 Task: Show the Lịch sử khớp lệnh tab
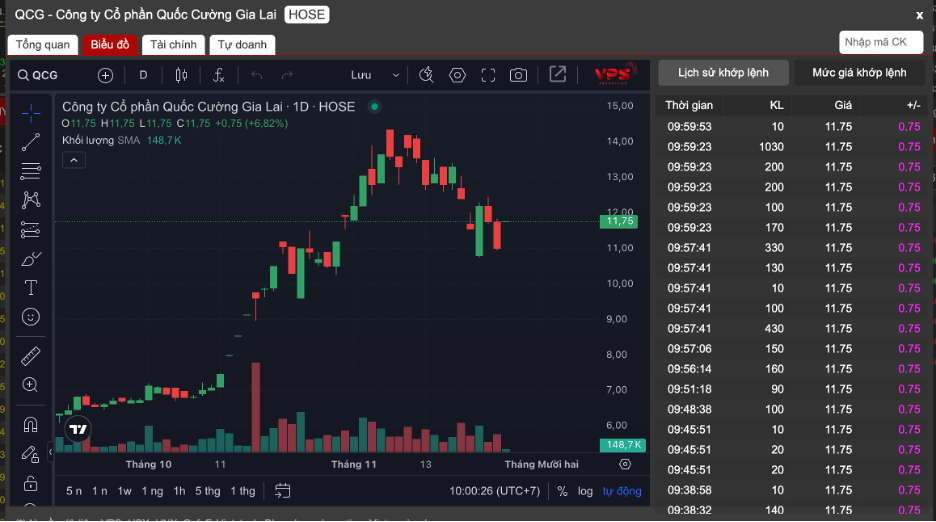click(x=723, y=73)
